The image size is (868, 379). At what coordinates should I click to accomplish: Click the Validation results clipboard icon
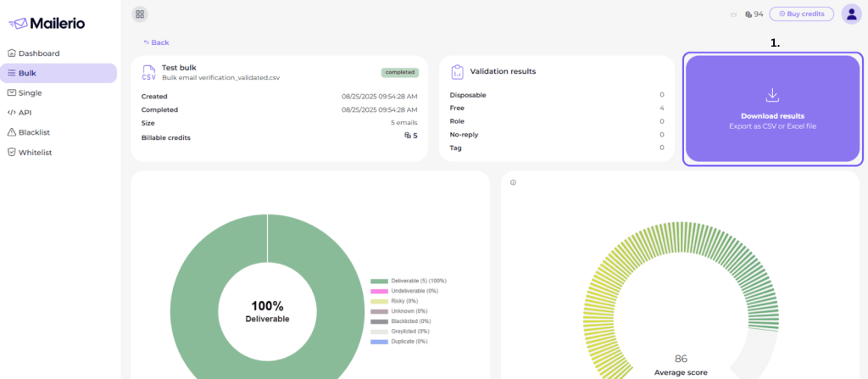(x=457, y=72)
